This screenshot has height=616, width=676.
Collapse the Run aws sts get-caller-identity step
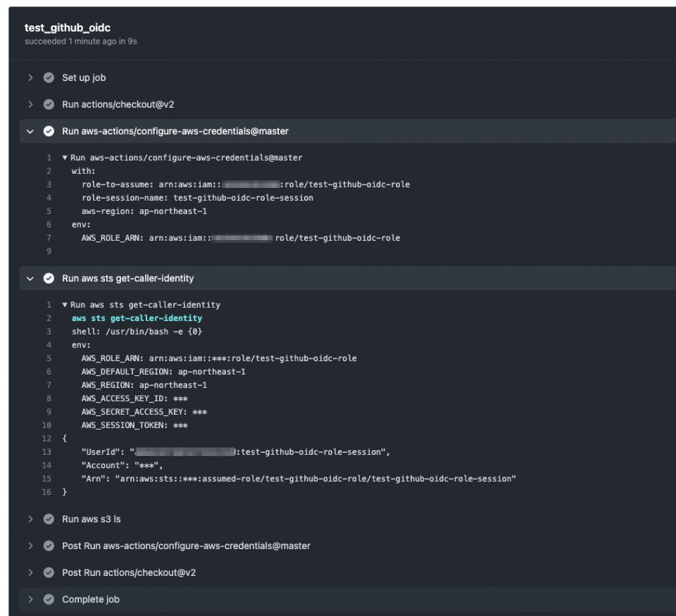click(30, 279)
